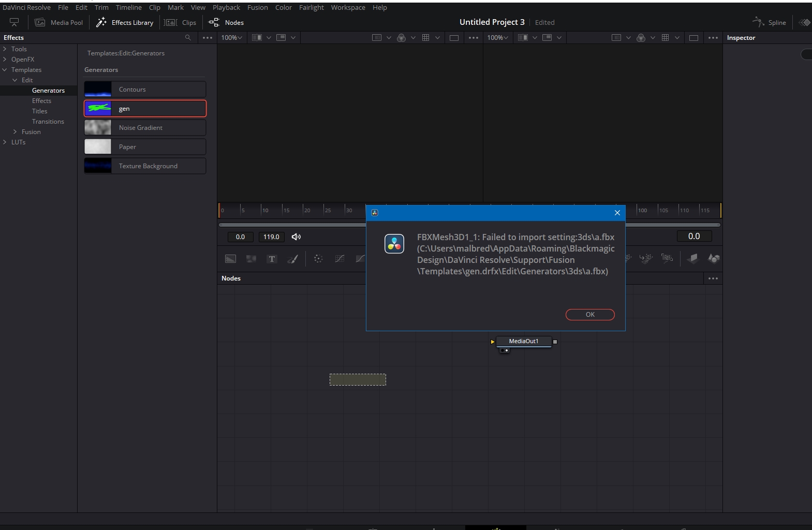Add a Paint tool from toolbar

tap(293, 259)
